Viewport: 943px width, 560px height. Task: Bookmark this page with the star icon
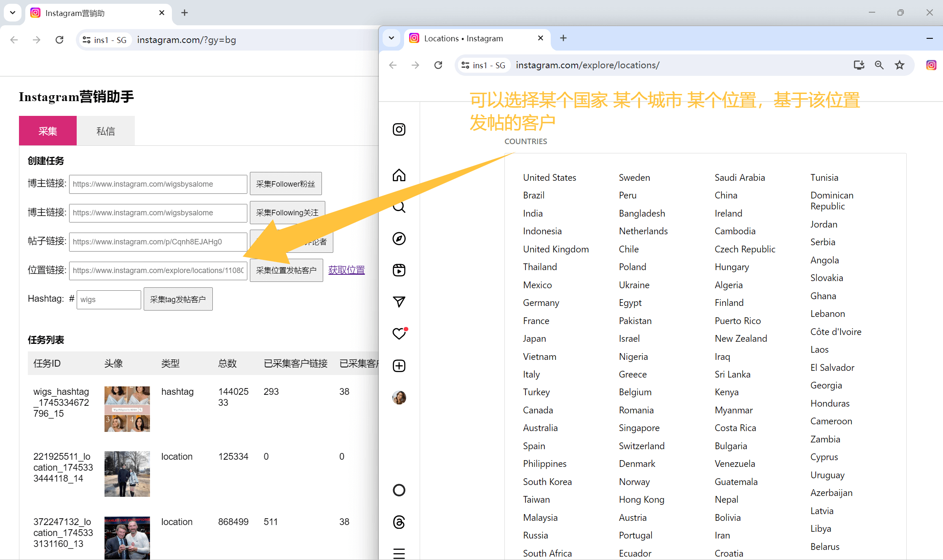click(900, 65)
